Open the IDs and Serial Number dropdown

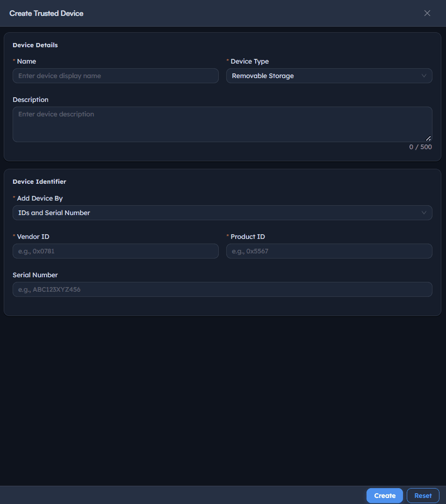pyautogui.click(x=223, y=213)
